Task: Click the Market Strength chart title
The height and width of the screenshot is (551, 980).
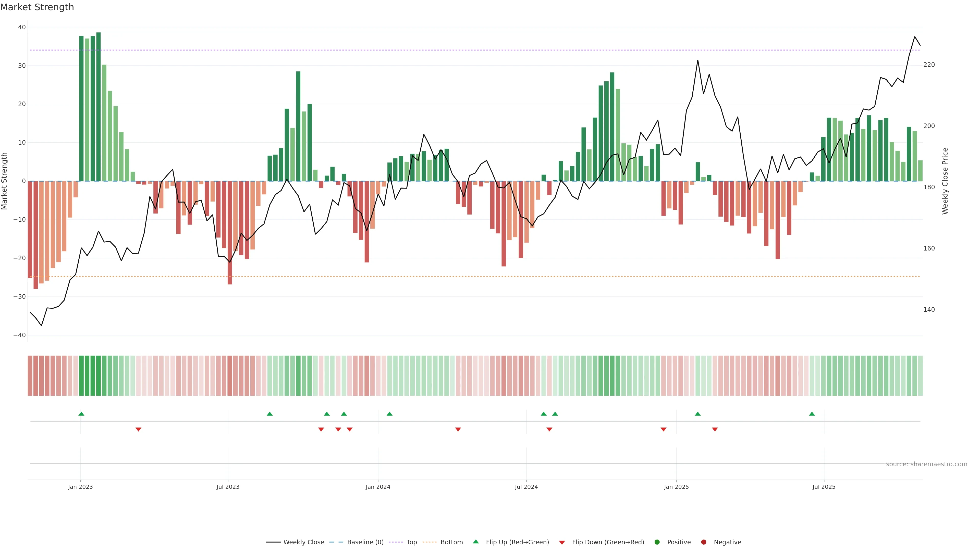Action: click(x=37, y=7)
